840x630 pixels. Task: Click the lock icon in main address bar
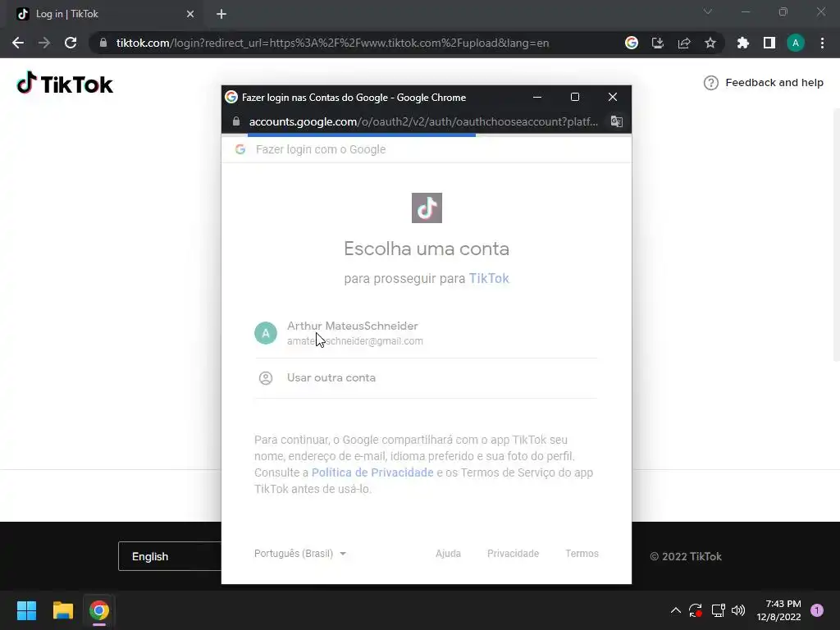(x=103, y=43)
